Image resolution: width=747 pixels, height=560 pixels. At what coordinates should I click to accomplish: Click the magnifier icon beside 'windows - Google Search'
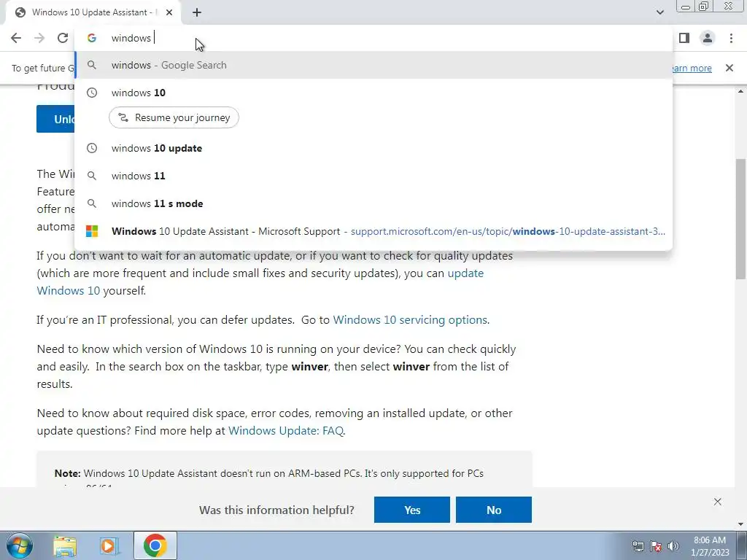(92, 65)
